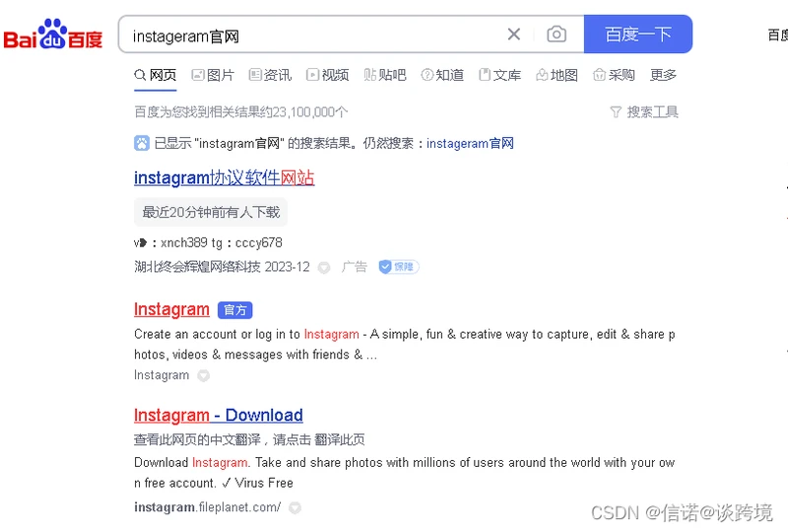The image size is (788, 532).
Task: Expand dropdown arrow beside 湖北终会辉煌网络科技
Action: tap(324, 268)
